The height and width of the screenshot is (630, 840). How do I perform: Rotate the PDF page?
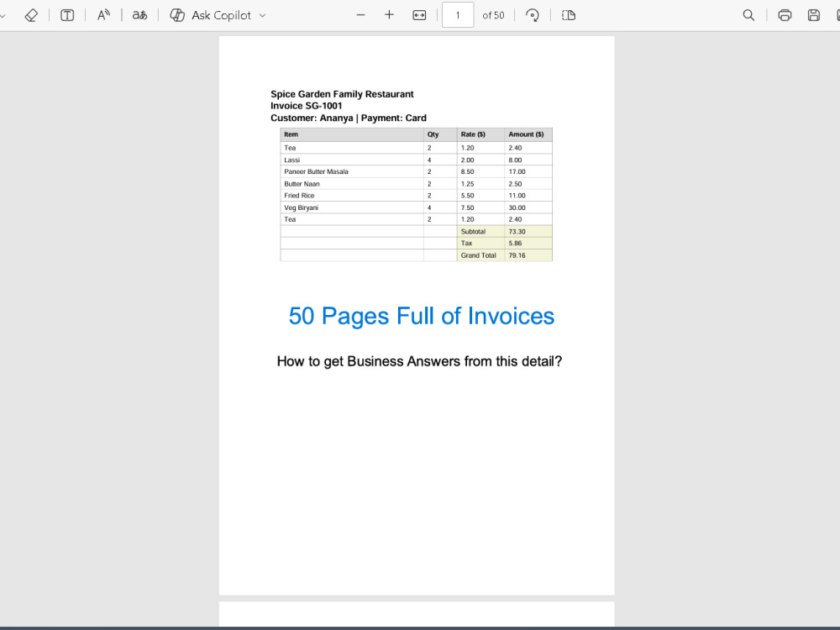(x=532, y=15)
